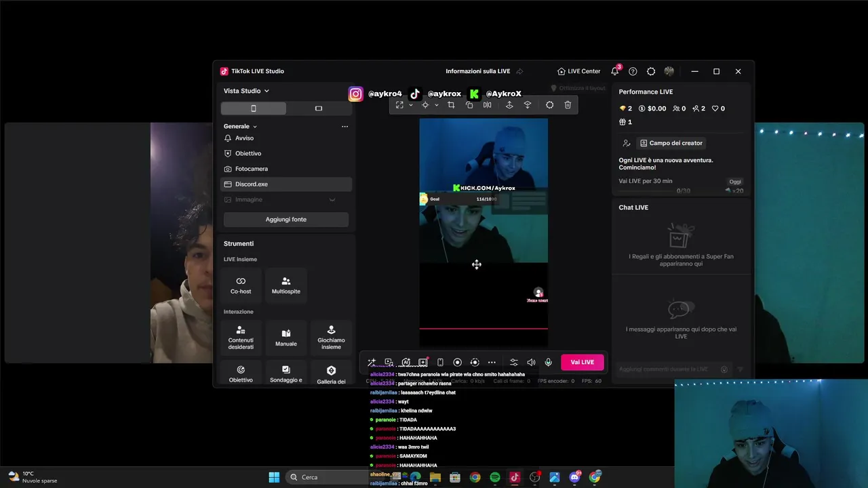The height and width of the screenshot is (488, 868).
Task: Open the Multiospite tool
Action: tap(286, 285)
